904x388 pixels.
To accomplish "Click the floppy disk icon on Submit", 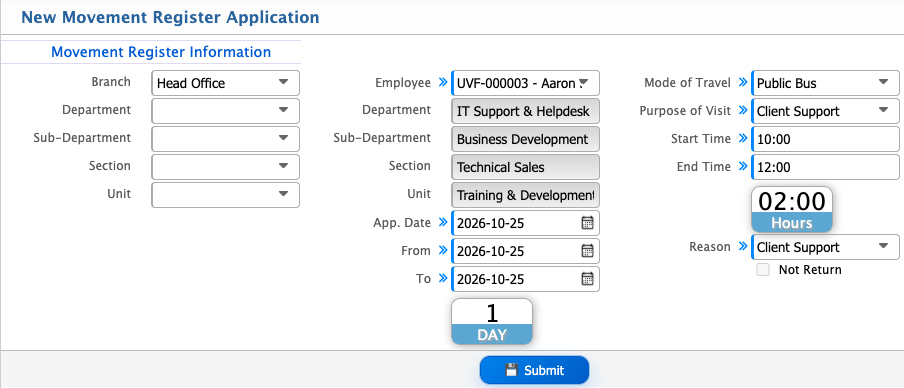I will tap(511, 370).
